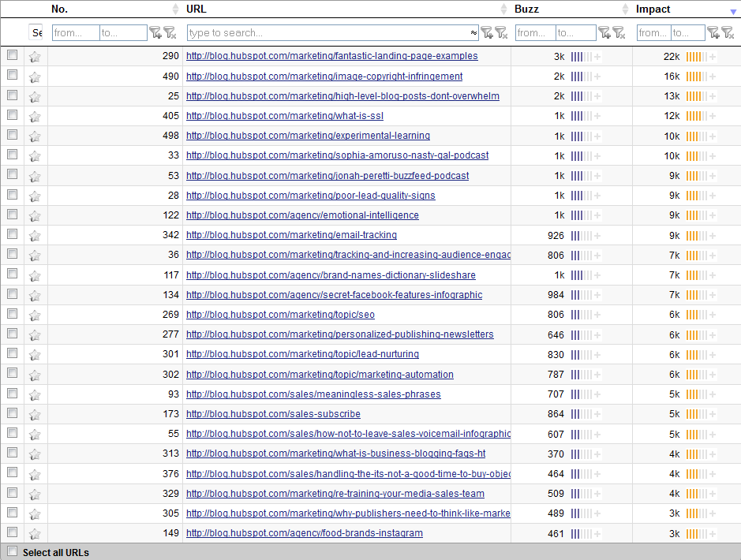741x560 pixels.
Task: Star the sales-subscribe URL row
Action: click(x=35, y=415)
